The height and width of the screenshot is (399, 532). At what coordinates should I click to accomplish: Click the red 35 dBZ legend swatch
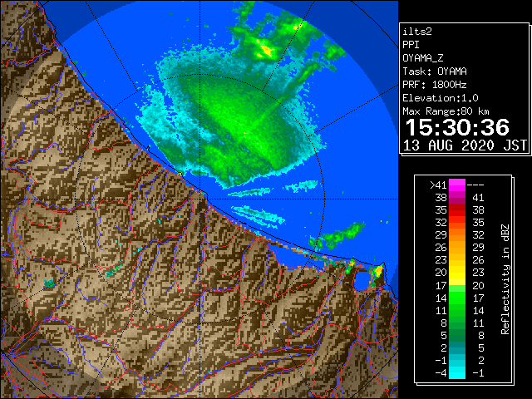457,210
